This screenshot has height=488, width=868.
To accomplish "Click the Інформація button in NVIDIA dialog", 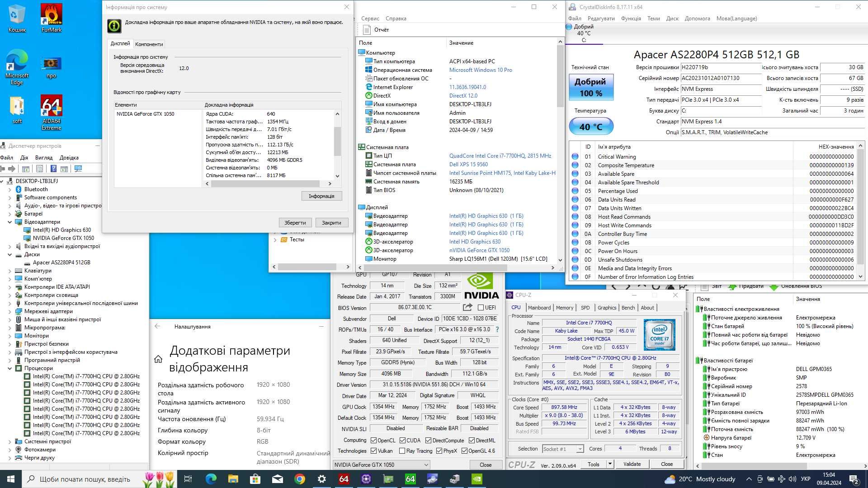I will click(321, 196).
